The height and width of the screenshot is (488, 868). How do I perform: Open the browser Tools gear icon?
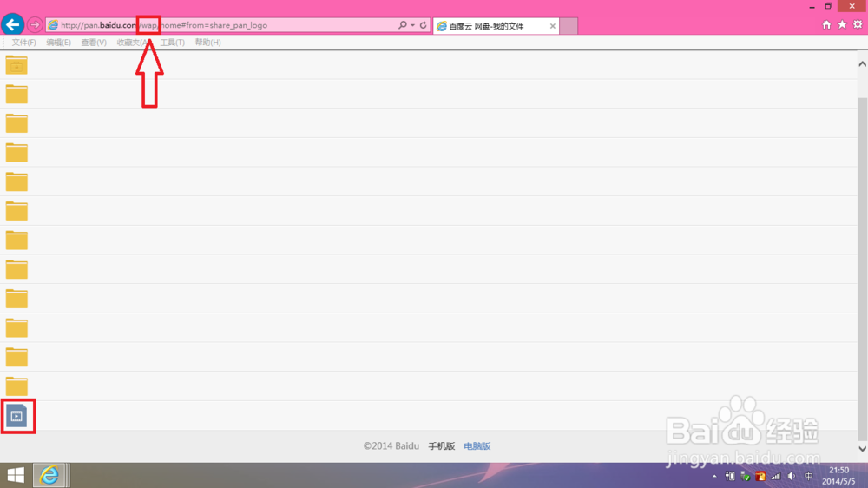[x=858, y=24]
